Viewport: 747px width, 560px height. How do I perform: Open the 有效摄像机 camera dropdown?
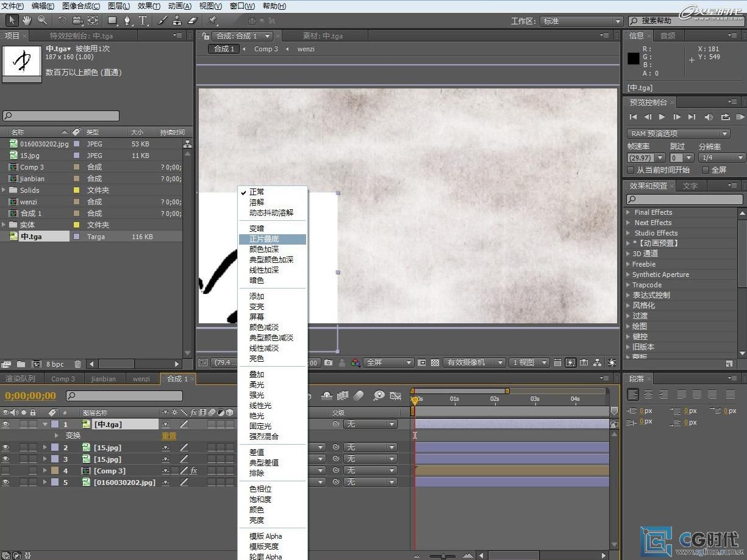(x=474, y=362)
